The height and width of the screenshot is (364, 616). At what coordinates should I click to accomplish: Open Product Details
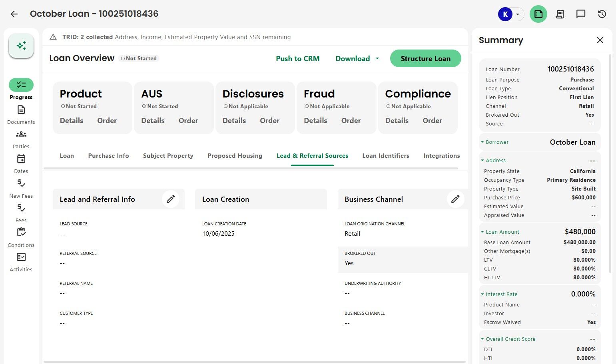point(72,121)
